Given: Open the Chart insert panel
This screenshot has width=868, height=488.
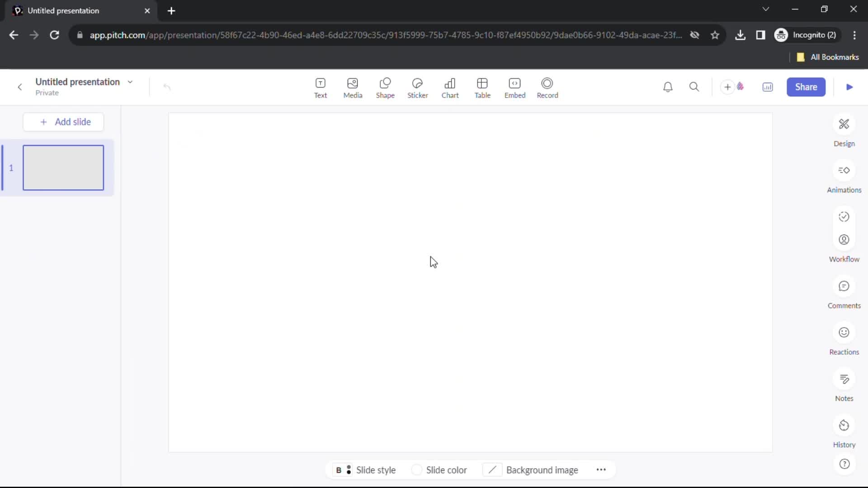Looking at the screenshot, I should tap(450, 87).
